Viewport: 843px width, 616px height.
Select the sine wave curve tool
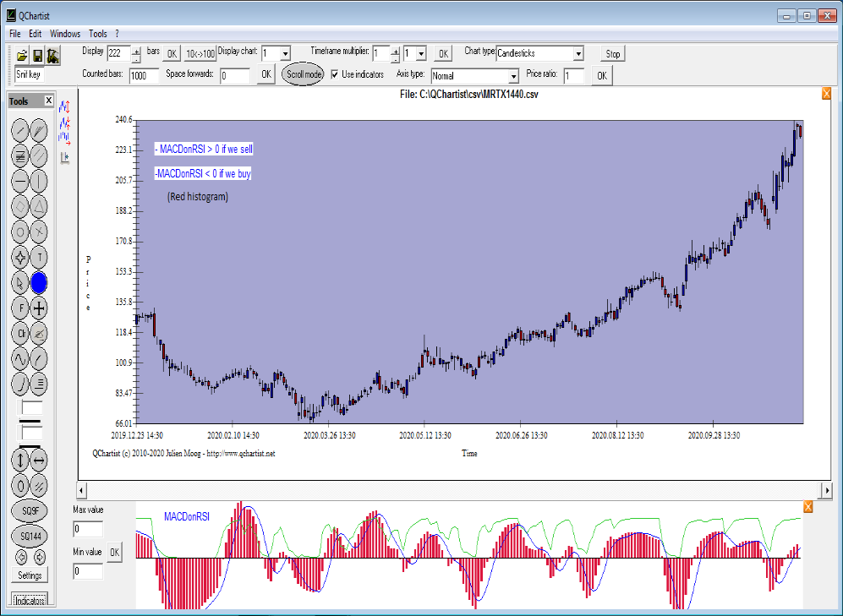coord(19,359)
